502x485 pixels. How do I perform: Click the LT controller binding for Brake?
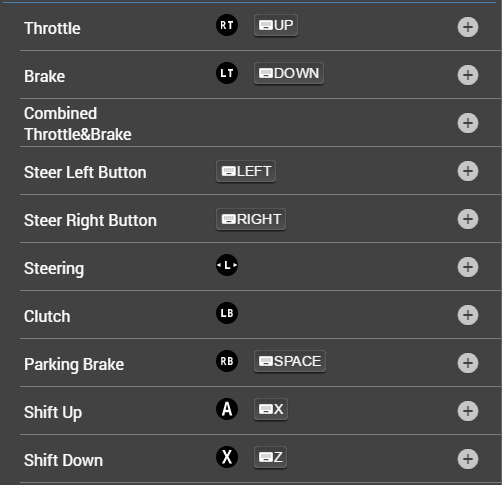tap(227, 73)
